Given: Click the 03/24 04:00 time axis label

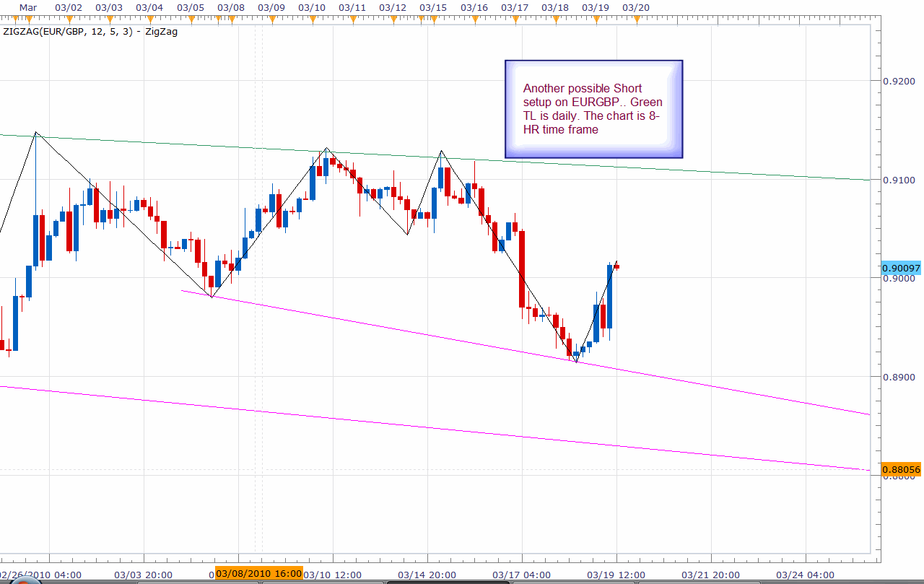Looking at the screenshot, I should pyautogui.click(x=806, y=575).
